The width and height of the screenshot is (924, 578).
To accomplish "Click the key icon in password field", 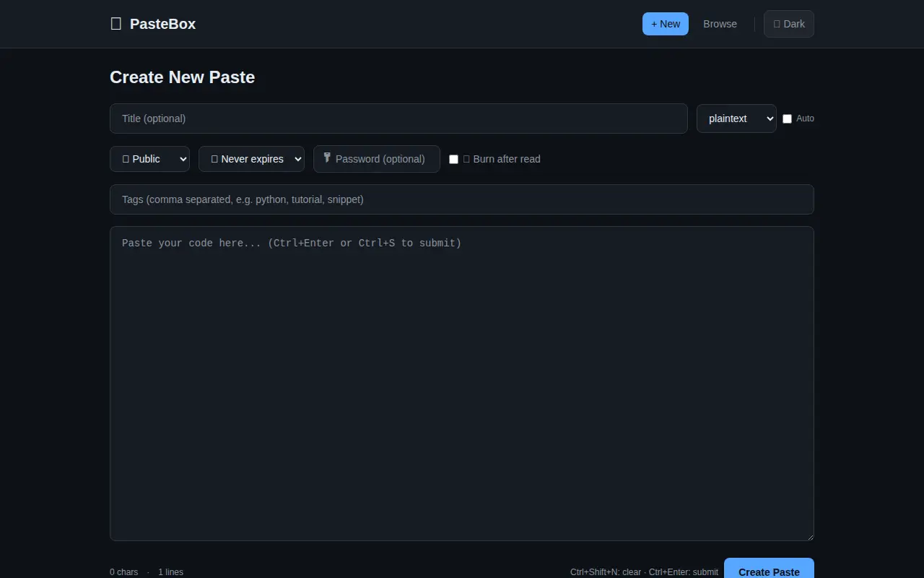I will [x=327, y=158].
